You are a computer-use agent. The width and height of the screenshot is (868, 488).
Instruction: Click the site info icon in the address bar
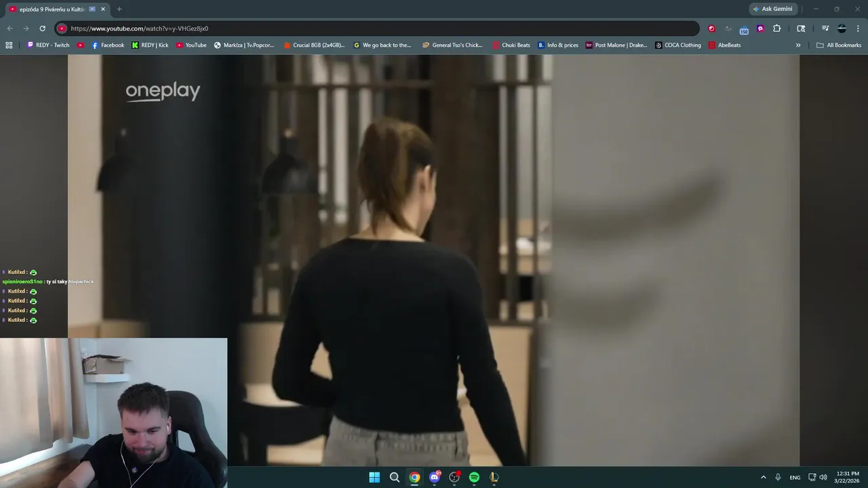pos(62,28)
